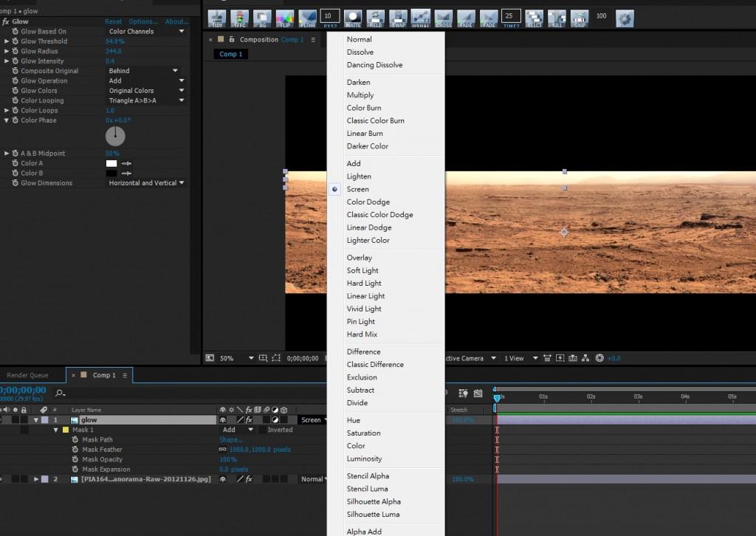Click the TIDY script icon in toolbar
756x536 pixels.
pyautogui.click(x=217, y=18)
